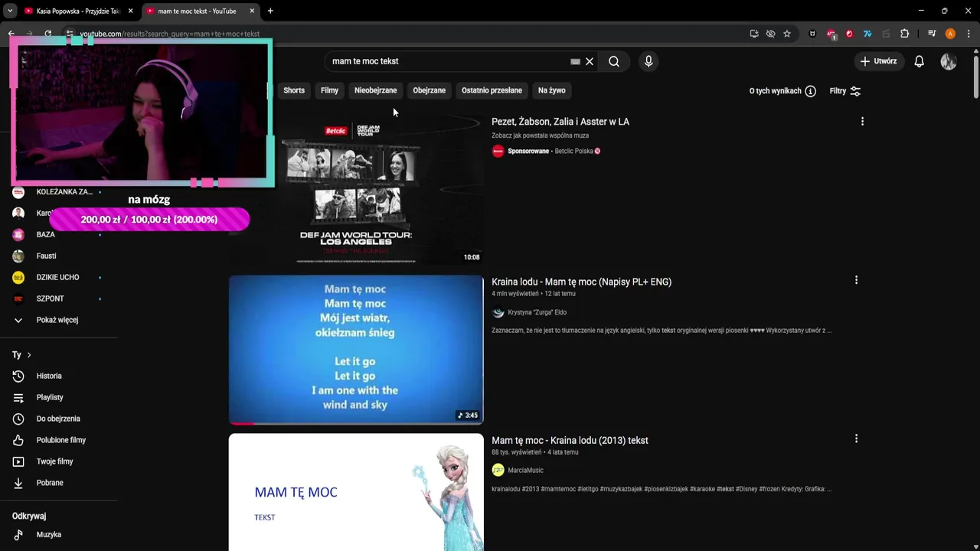Open YouTube notifications bell
This screenshot has height=551, width=980.
pyautogui.click(x=919, y=61)
